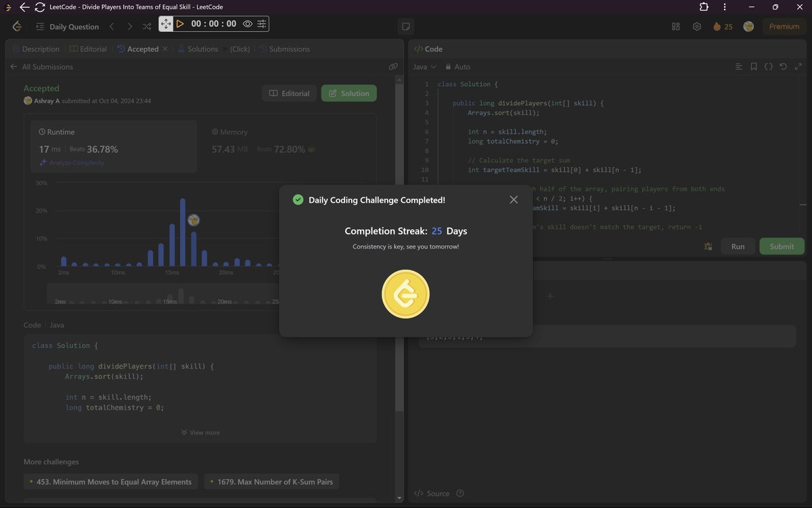This screenshot has width=812, height=508.
Task: Open the Java language dropdown
Action: [425, 67]
